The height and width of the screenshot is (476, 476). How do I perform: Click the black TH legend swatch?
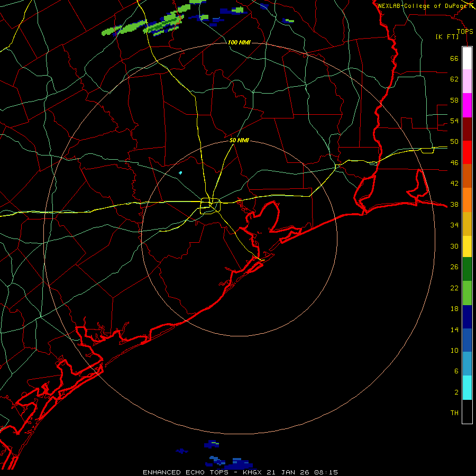click(467, 411)
